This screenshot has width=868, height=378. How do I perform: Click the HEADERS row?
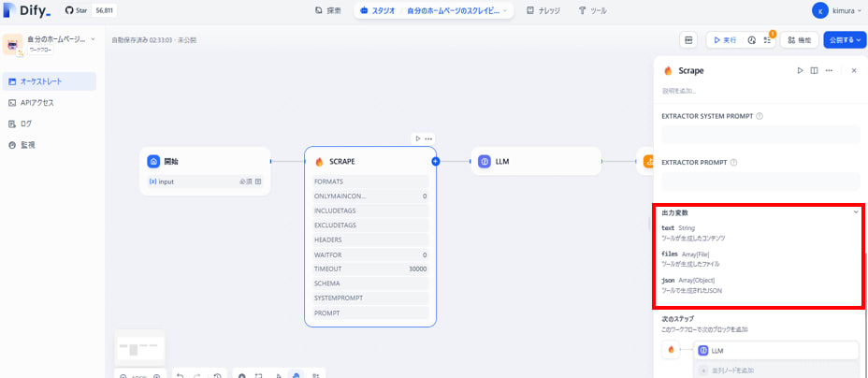(x=370, y=240)
